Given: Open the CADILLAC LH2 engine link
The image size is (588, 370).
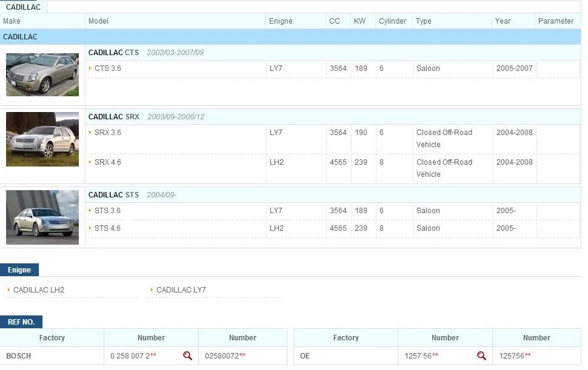Looking at the screenshot, I should click(x=39, y=290).
